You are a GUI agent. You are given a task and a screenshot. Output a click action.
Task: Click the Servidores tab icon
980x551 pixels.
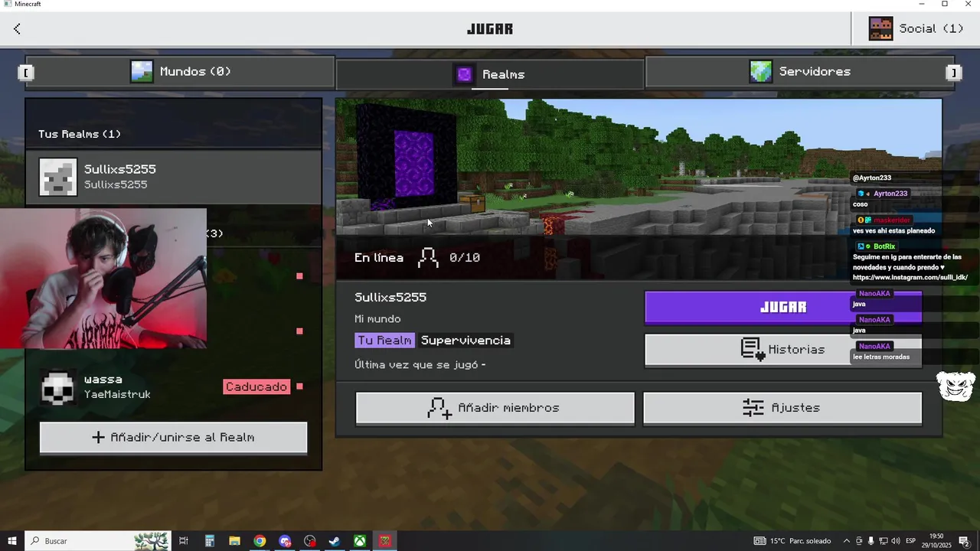coord(761,71)
